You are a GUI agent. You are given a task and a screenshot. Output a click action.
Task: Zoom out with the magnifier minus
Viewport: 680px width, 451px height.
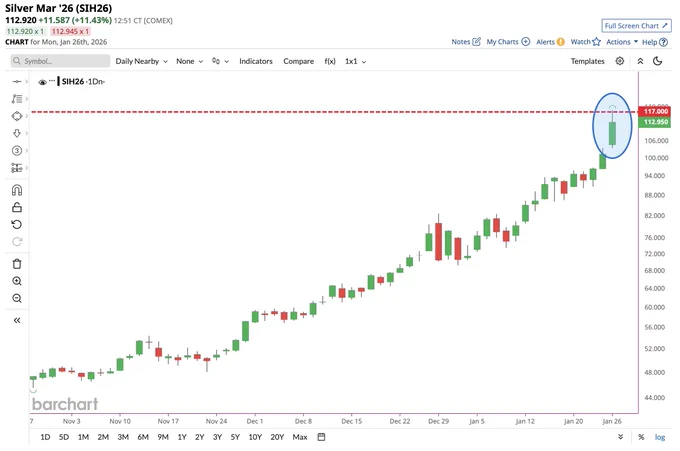point(16,298)
